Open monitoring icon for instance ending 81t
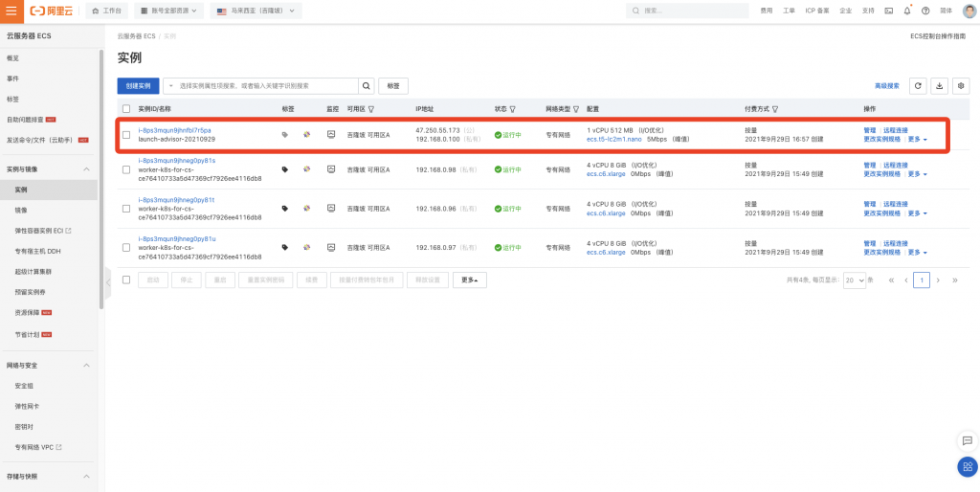Image resolution: width=980 pixels, height=492 pixels. [331, 208]
